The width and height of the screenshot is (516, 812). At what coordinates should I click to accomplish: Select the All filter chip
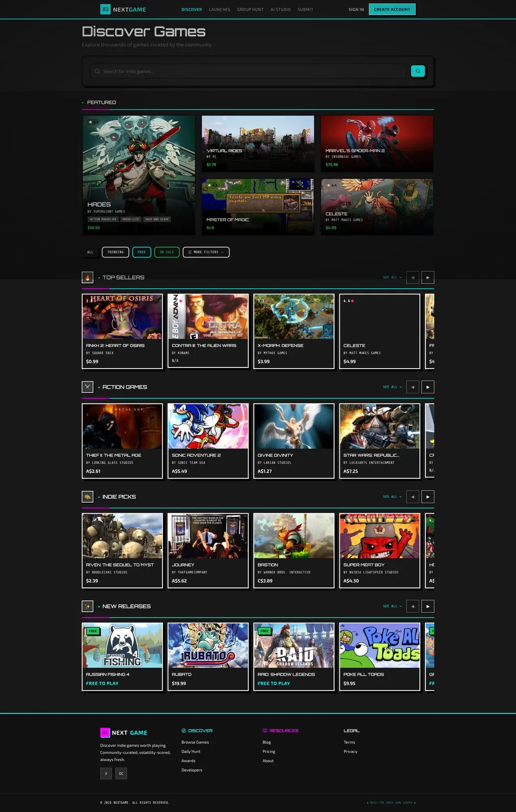pos(90,252)
